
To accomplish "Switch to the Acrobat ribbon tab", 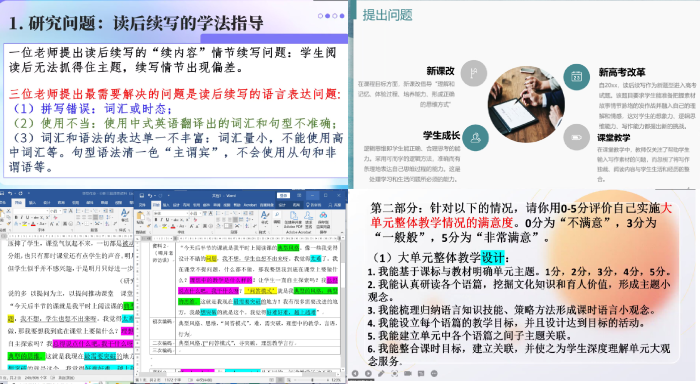I will tap(250, 205).
